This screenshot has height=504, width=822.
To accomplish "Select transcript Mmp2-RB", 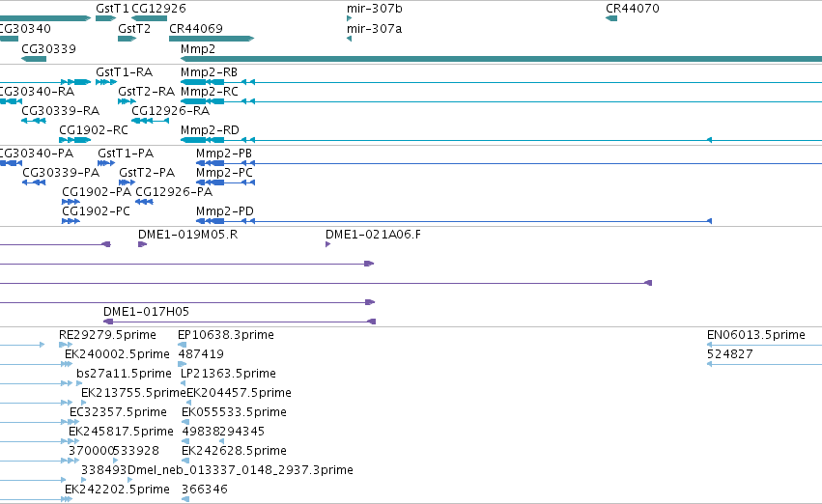I will pyautogui.click(x=501, y=82).
